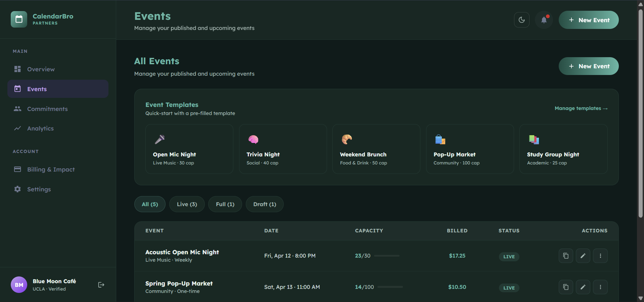Go to Commitments in the sidebar
The width and height of the screenshot is (644, 302).
(58, 109)
